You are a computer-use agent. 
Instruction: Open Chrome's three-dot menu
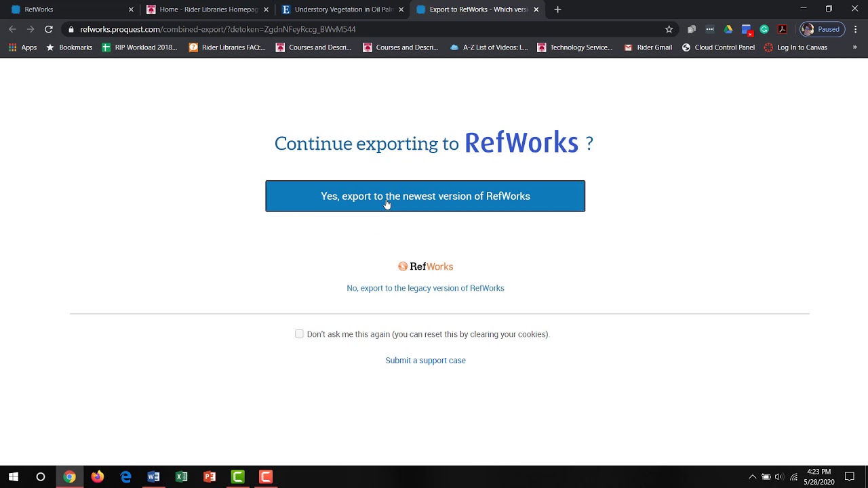(x=856, y=29)
